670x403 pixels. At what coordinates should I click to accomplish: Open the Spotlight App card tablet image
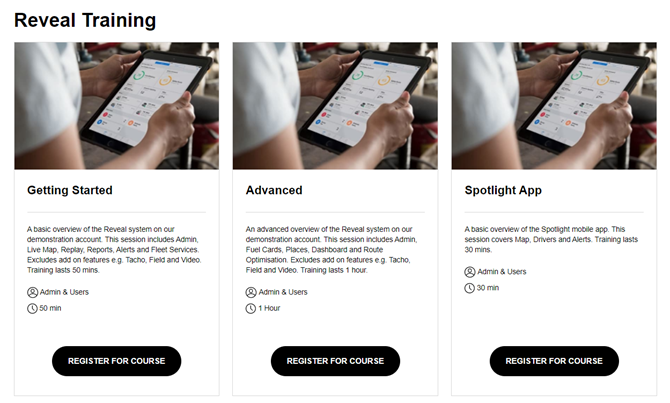(x=554, y=106)
